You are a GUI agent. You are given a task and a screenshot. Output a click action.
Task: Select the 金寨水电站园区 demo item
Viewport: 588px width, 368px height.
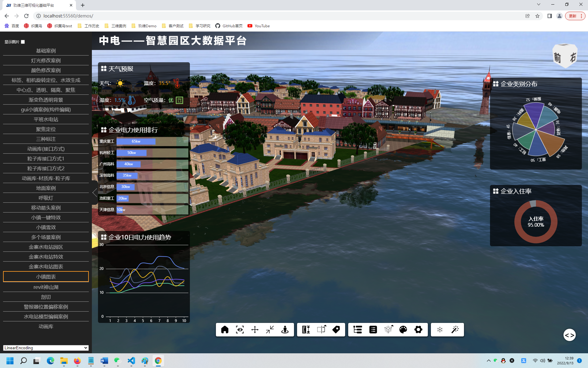pos(46,247)
